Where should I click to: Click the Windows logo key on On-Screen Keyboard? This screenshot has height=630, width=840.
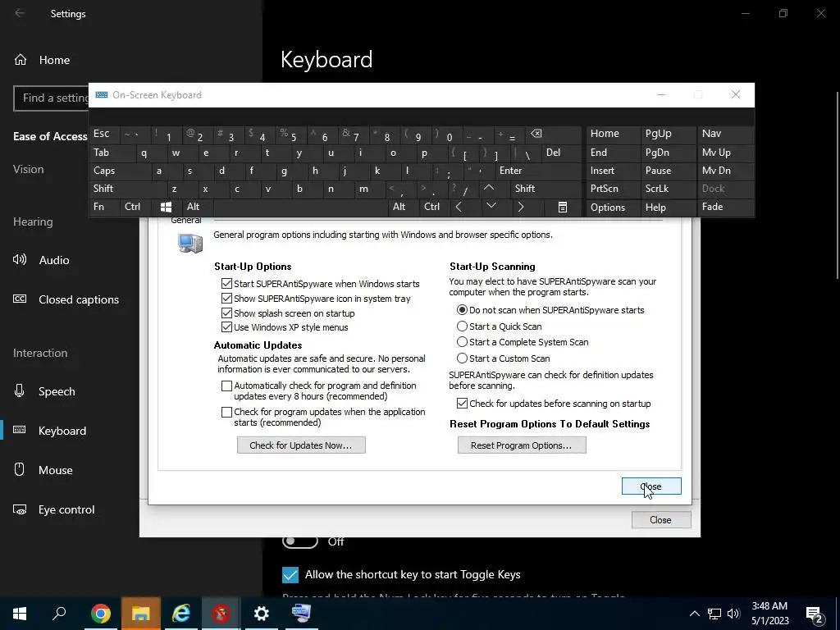[166, 207]
